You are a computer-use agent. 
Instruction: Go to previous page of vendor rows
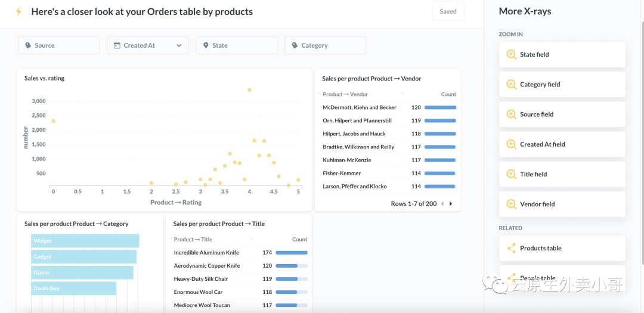[x=442, y=204]
